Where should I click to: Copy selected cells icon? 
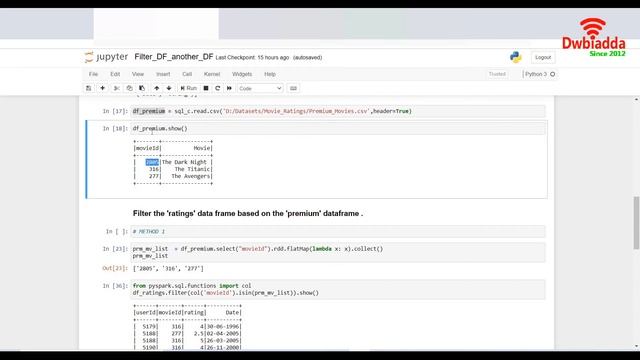pos(129,88)
